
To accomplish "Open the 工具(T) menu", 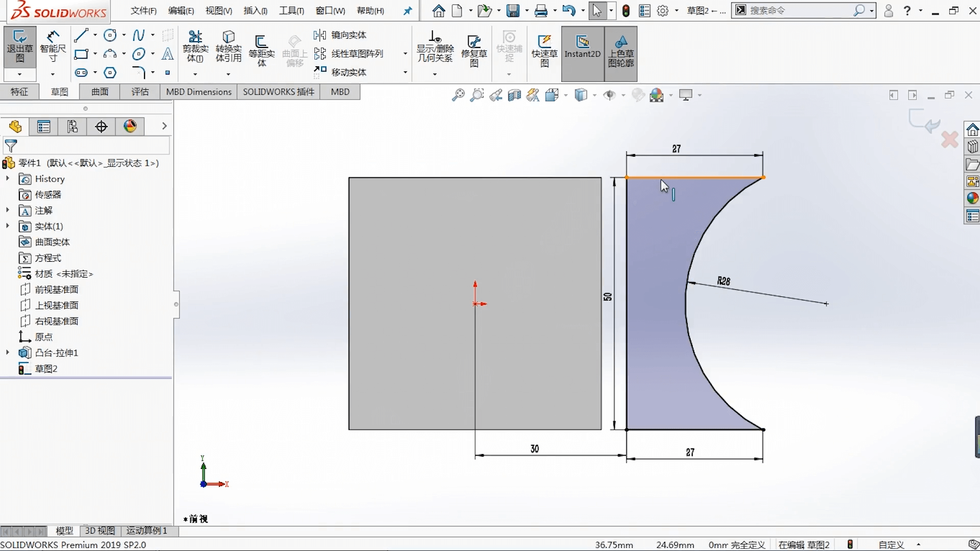I will [291, 10].
